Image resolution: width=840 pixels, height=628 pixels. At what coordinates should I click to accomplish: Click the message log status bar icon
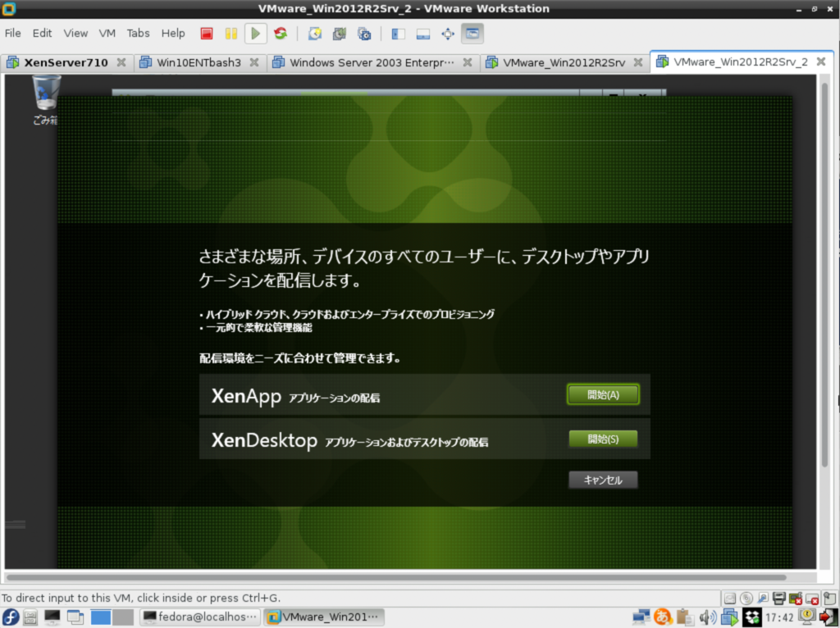pos(830,598)
